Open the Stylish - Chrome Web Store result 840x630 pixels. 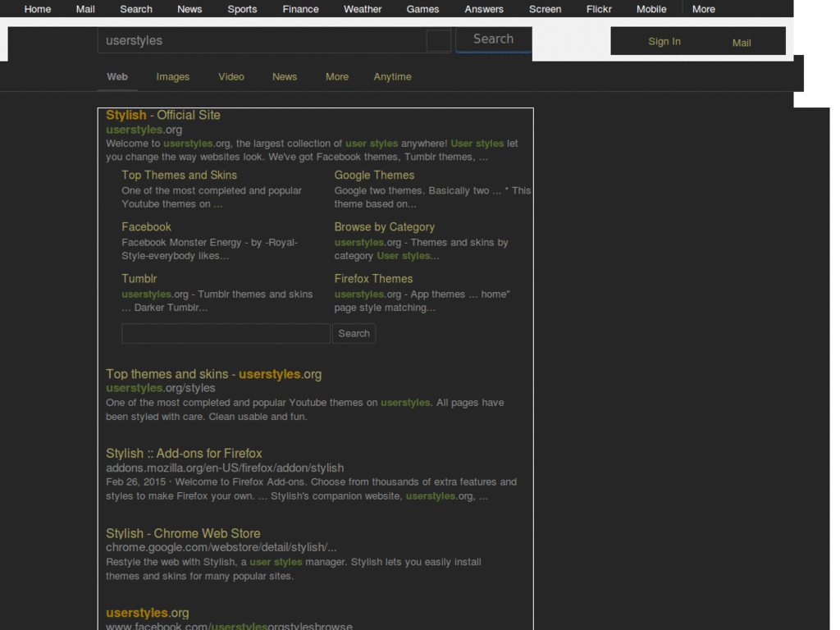[x=183, y=533]
